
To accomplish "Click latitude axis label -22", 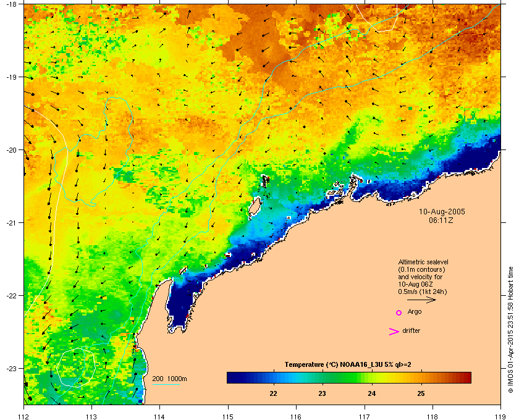I will point(11,295).
